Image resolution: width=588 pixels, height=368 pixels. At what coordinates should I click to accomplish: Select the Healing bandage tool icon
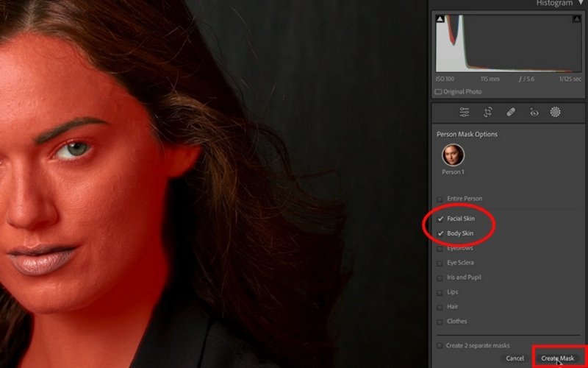(511, 112)
